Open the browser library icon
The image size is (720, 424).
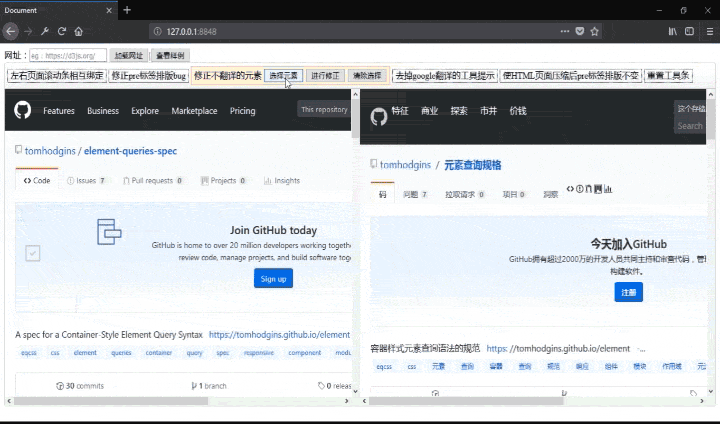672,31
